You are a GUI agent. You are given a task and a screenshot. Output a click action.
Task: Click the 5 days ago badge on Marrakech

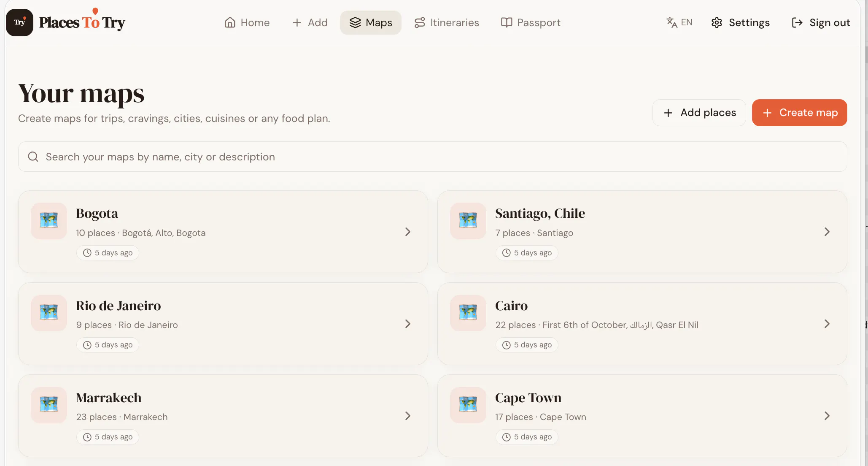point(108,437)
